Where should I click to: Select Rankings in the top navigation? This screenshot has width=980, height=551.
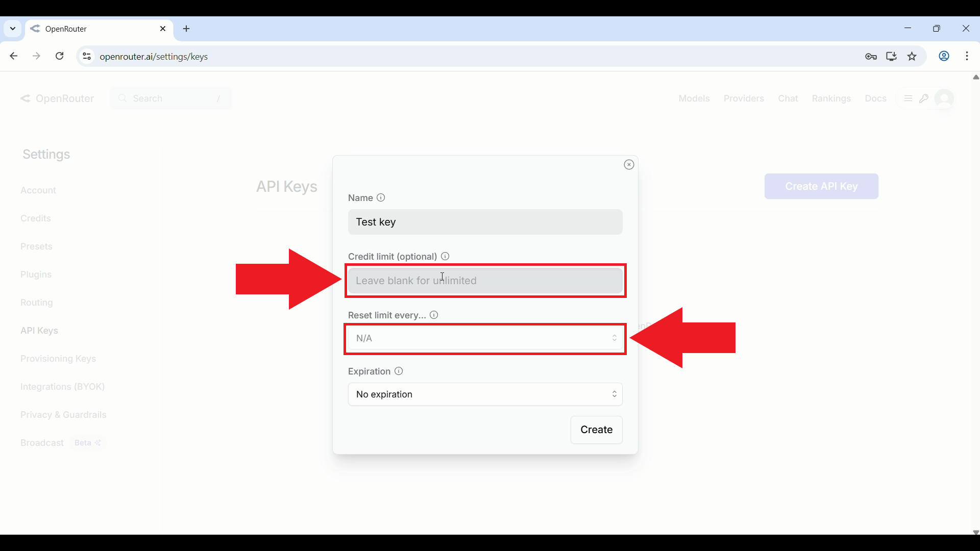[x=831, y=98]
